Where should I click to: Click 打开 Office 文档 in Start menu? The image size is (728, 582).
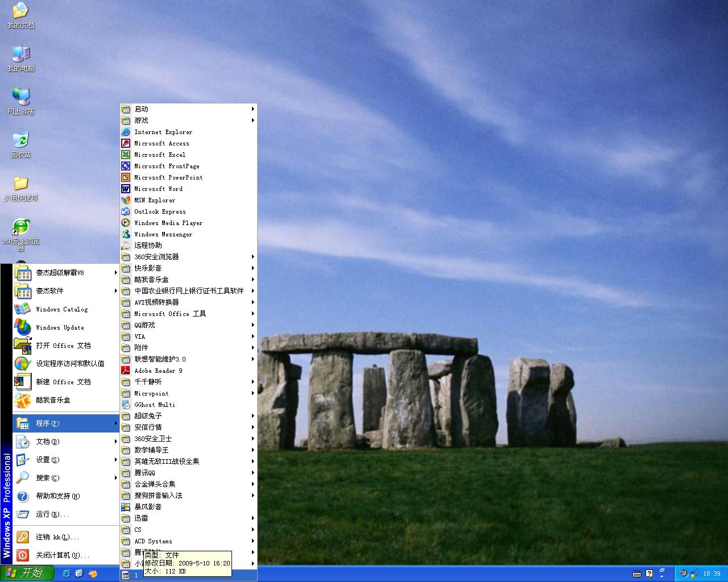pos(65,346)
